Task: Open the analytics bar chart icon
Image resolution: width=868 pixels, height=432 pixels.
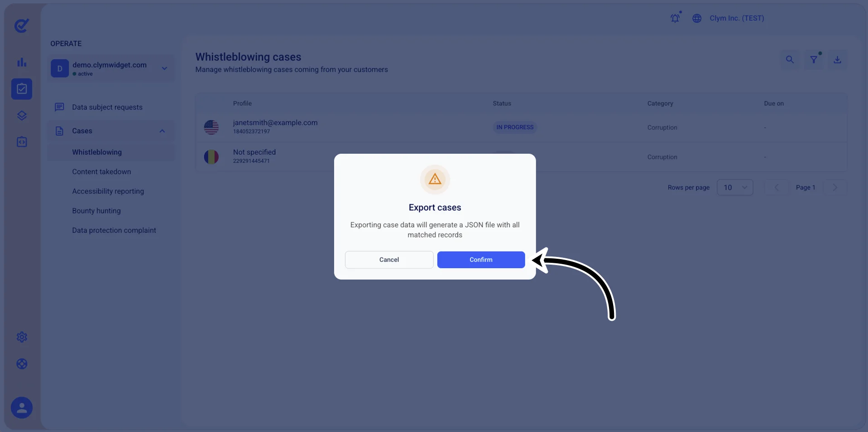Action: 22,62
